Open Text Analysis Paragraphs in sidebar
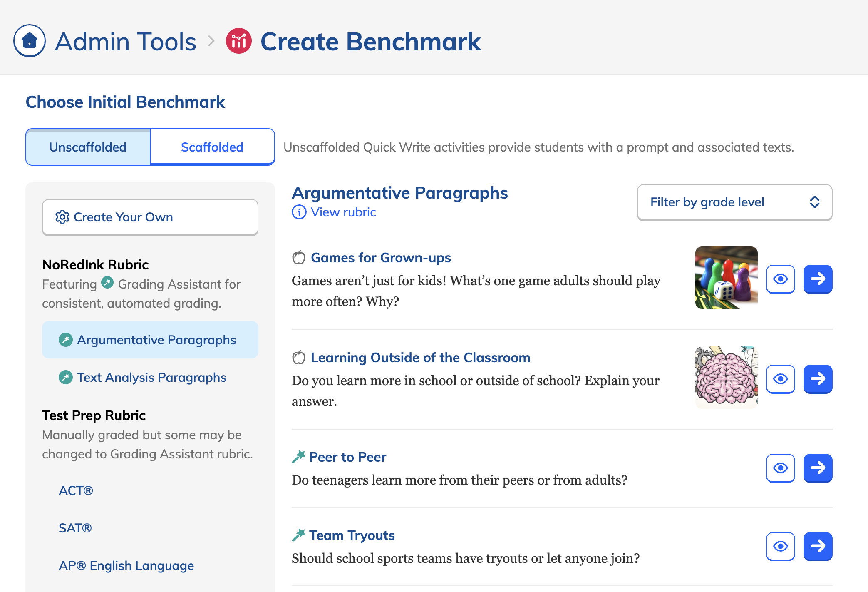Image resolution: width=868 pixels, height=592 pixels. [151, 377]
